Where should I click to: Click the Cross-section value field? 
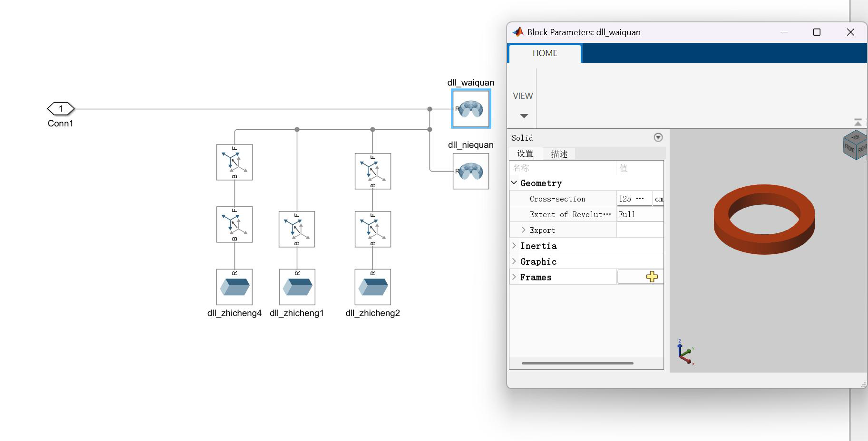(634, 199)
